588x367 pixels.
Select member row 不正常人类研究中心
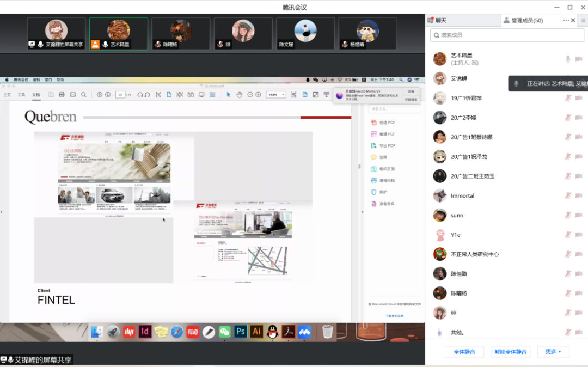click(x=506, y=254)
